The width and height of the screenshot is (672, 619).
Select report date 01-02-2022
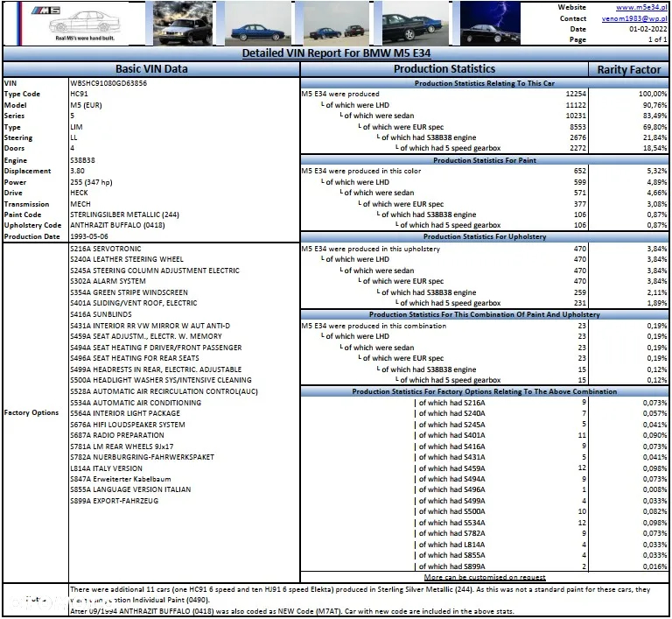pos(648,29)
